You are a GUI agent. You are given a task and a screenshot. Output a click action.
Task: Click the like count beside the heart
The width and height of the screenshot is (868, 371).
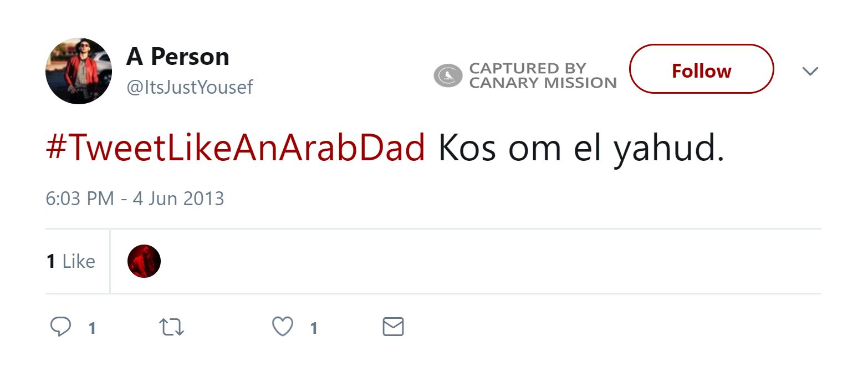coord(314,328)
